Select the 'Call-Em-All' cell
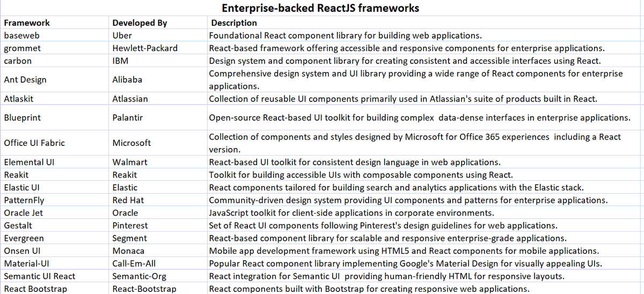Viewport: 644px width, 294px height. [x=158, y=263]
